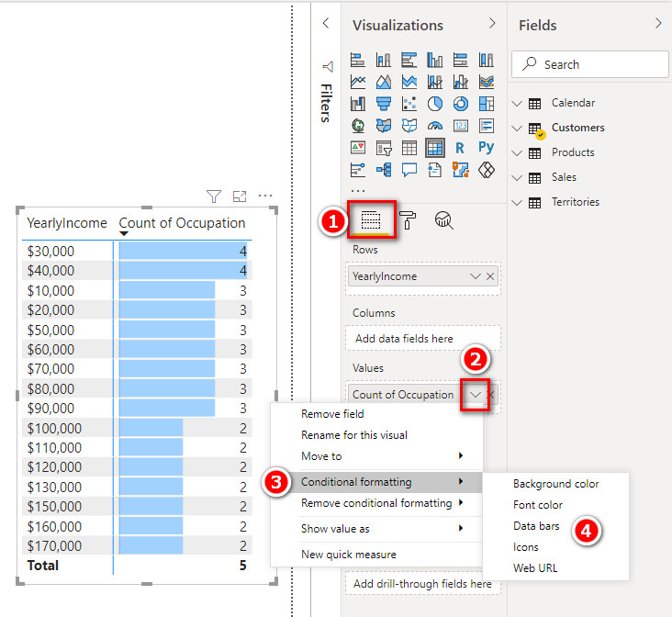Select the Scatter chart visual
The height and width of the screenshot is (617, 672).
pos(409,104)
